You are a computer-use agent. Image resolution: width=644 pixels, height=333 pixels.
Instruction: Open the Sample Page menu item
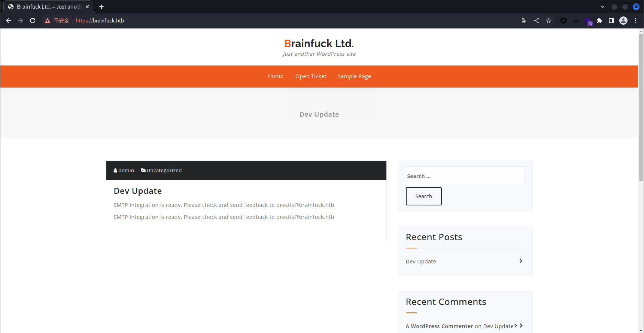[x=354, y=76]
